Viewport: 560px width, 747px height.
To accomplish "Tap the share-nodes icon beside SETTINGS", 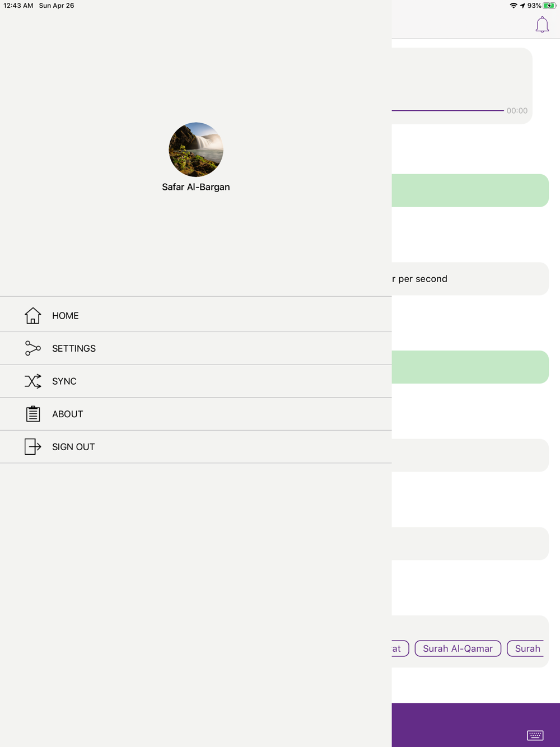I will pyautogui.click(x=32, y=348).
